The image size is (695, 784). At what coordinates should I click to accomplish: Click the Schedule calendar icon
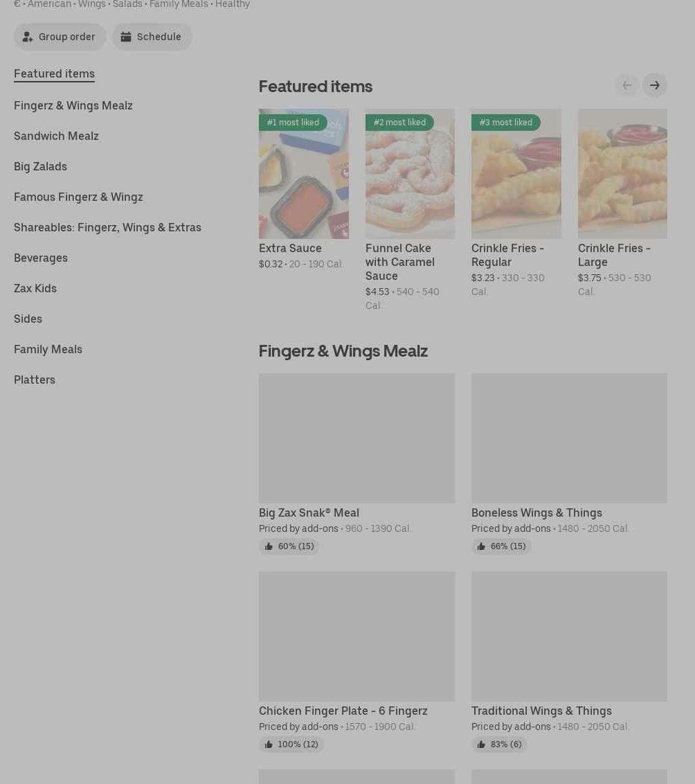[x=126, y=37]
